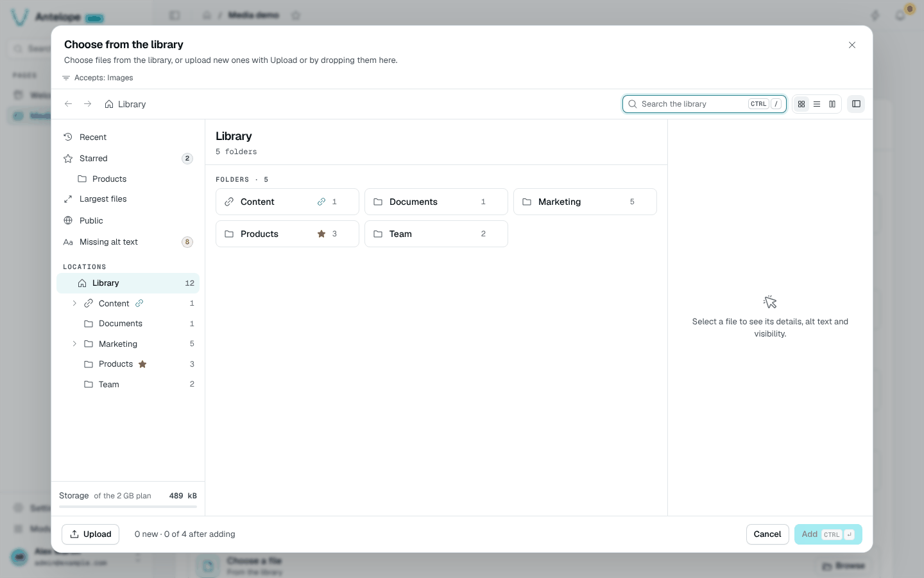Open the Starred section in the sidebar

click(128, 159)
